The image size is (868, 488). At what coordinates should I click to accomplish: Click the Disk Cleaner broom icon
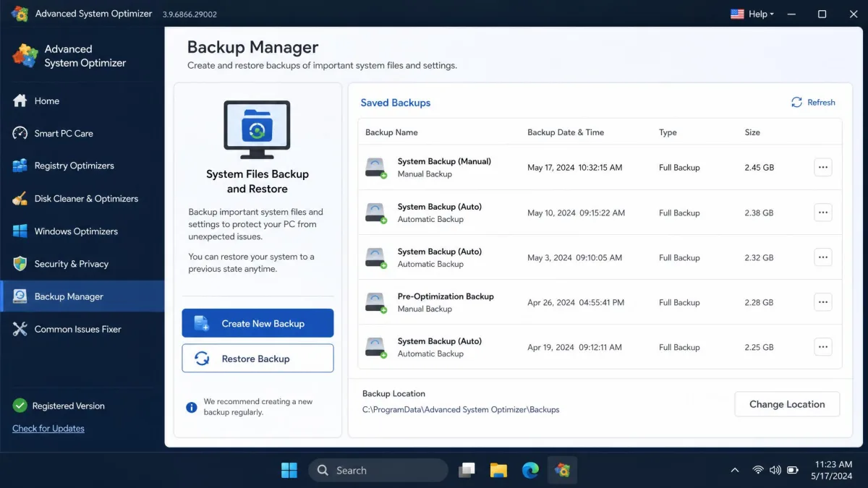20,198
